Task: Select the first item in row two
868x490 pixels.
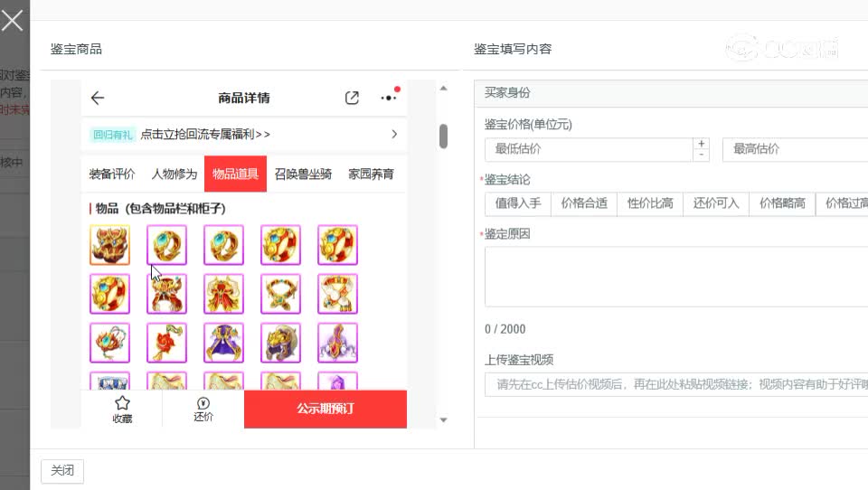Action: pos(109,294)
